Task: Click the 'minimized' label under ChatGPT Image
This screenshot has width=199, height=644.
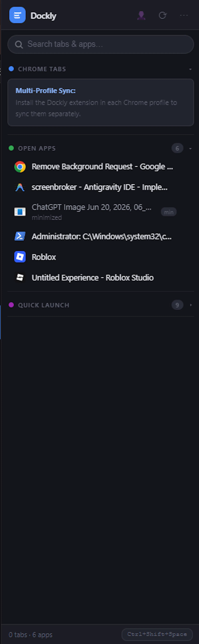Action: coord(47,217)
